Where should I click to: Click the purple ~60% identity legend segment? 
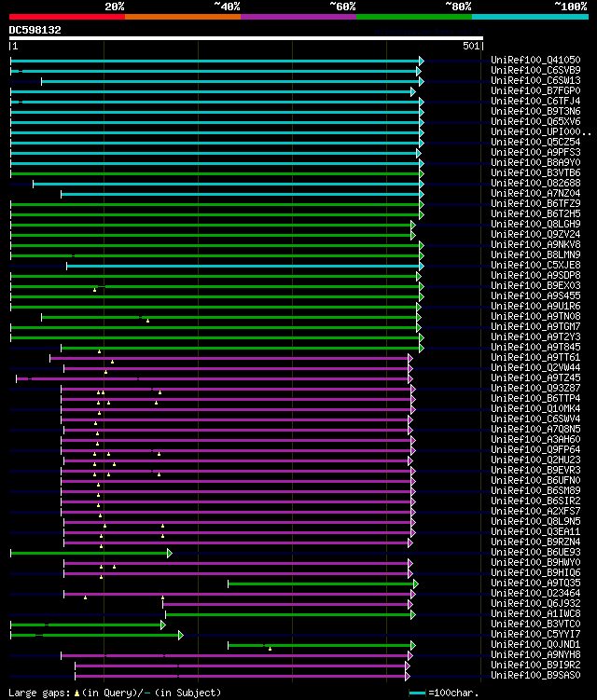[298, 17]
